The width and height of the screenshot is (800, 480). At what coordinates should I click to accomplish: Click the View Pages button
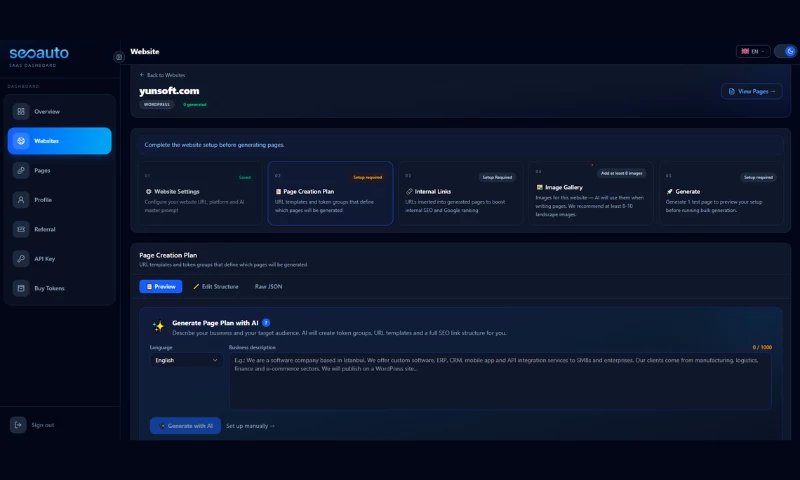(751, 91)
